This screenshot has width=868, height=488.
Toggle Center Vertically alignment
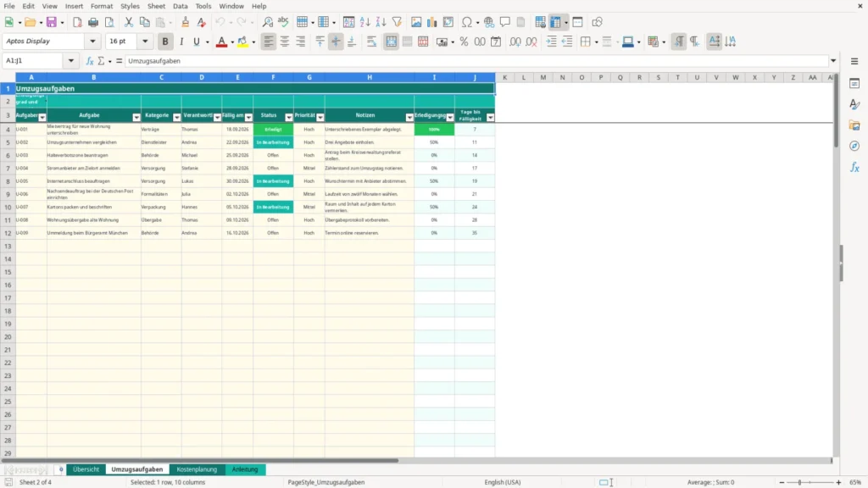(336, 42)
